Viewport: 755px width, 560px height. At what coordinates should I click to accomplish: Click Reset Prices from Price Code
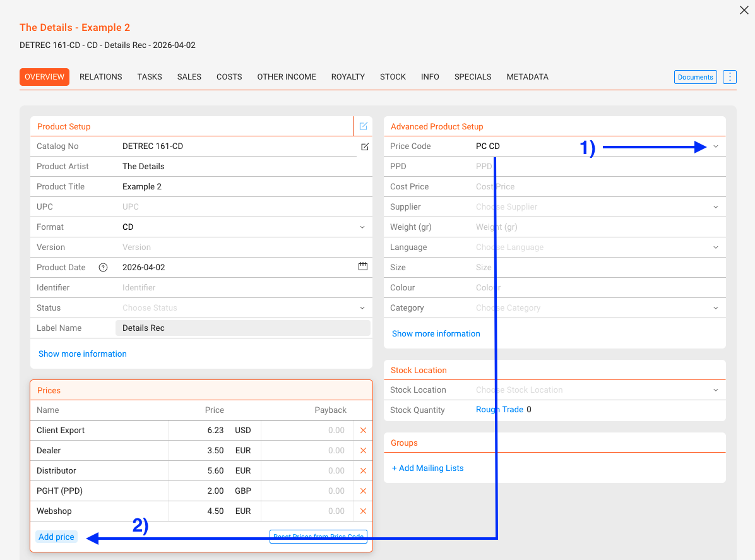318,537
